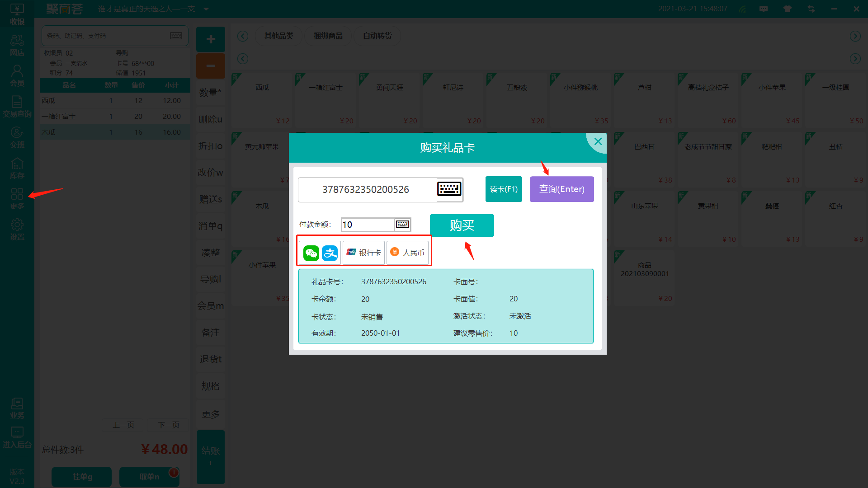Click the 备注 remark button

211,333
